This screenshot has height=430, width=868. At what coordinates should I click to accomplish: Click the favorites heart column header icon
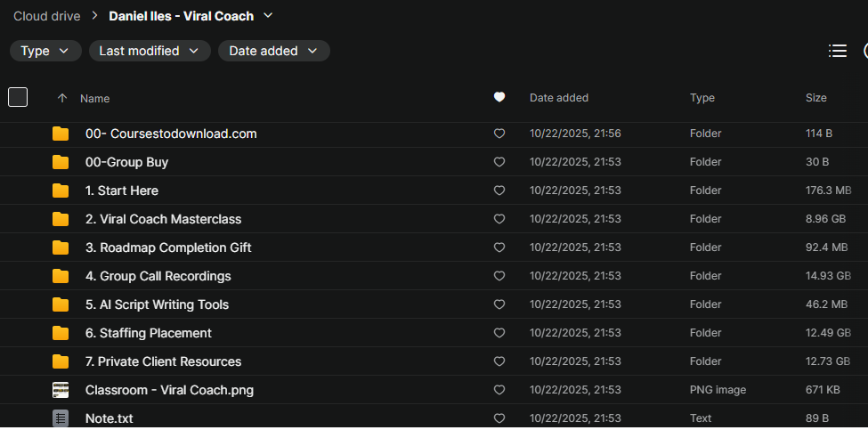pyautogui.click(x=499, y=98)
